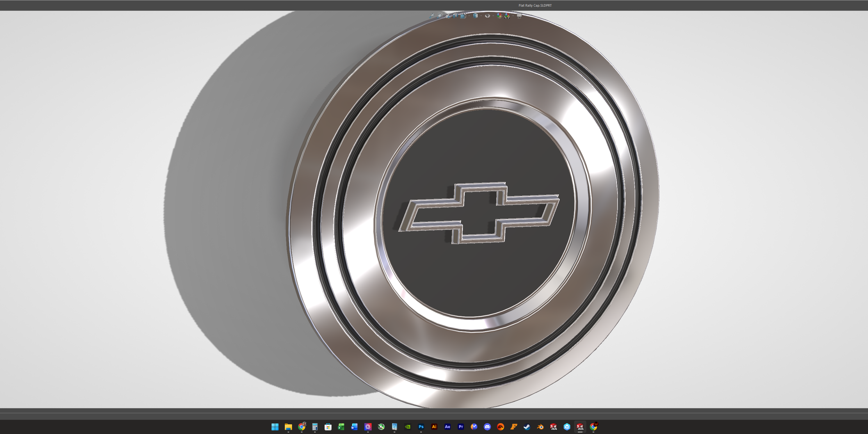Open File Explorer from the taskbar

(288, 427)
